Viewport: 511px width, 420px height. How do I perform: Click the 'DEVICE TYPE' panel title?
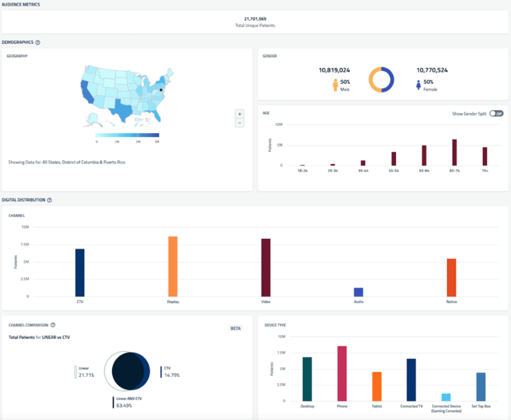point(275,325)
